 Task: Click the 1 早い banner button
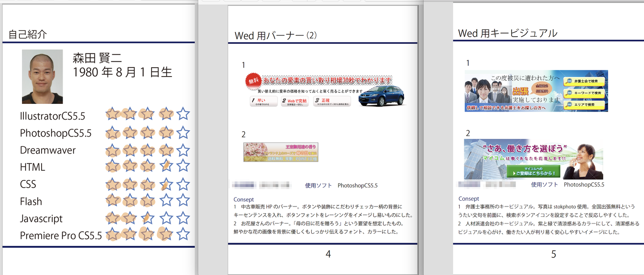[x=264, y=102]
